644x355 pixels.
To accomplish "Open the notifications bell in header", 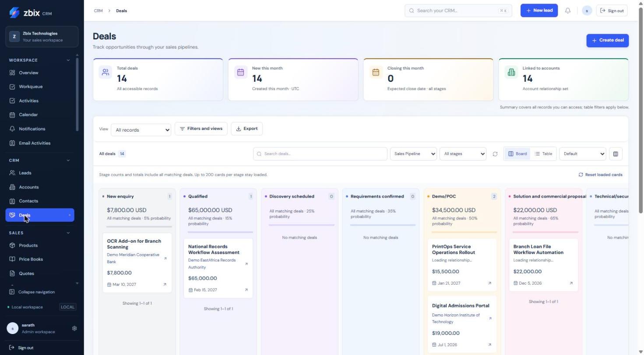I will (x=568, y=10).
